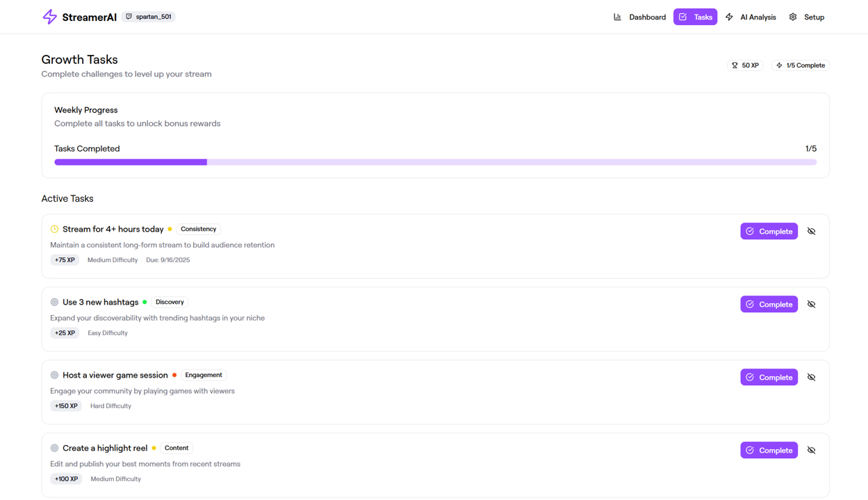Hide the Create a highlight reel task
868x500 pixels.
pos(811,450)
